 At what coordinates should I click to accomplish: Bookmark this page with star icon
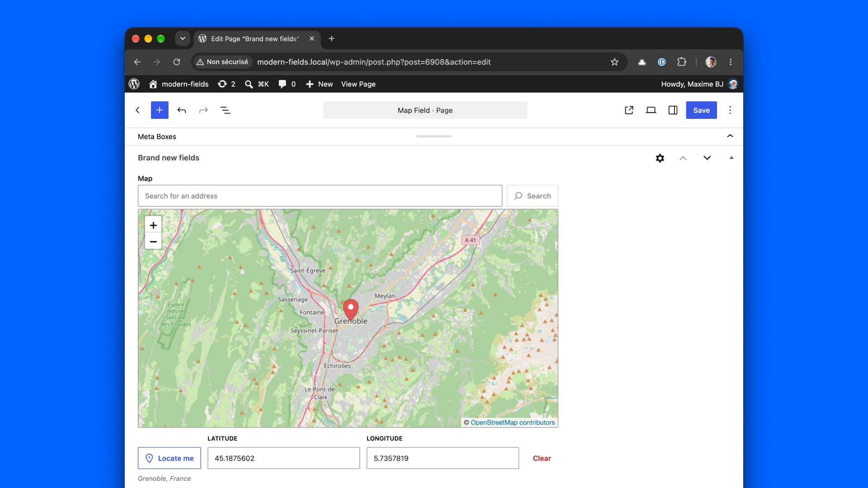tap(614, 62)
